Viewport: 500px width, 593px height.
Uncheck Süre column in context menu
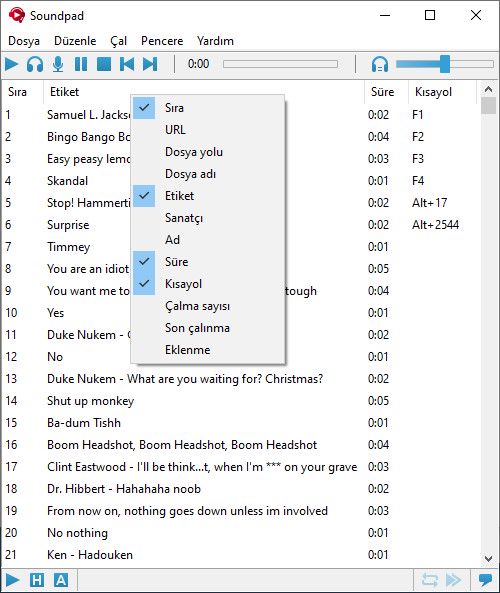(208, 262)
